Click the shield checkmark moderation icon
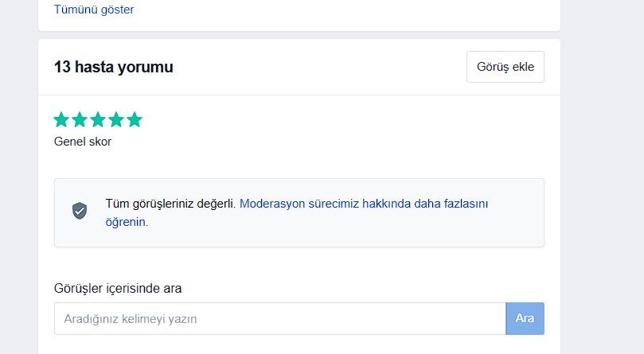Viewport: 644px width, 354px height. [x=80, y=212]
